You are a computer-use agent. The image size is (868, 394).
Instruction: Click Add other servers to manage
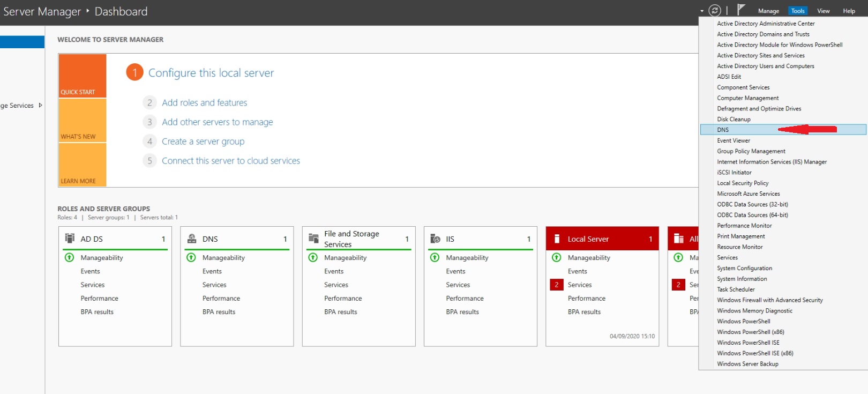click(218, 122)
